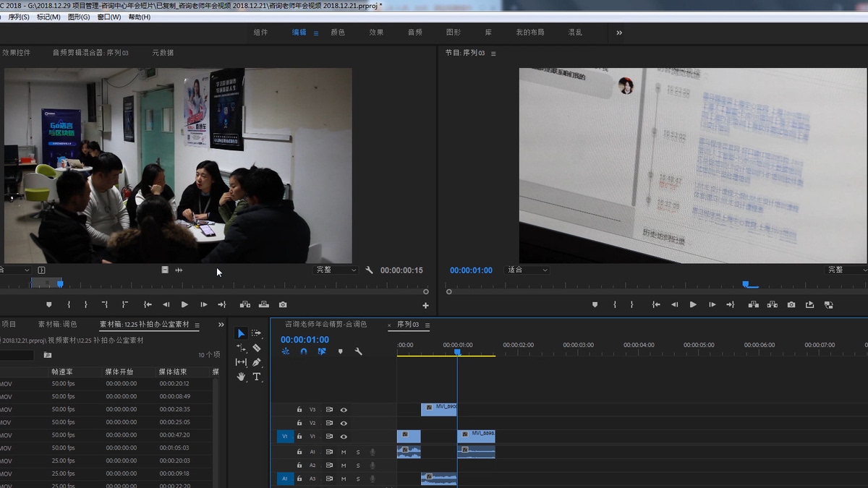
Task: Select the Type tool
Action: [x=256, y=377]
